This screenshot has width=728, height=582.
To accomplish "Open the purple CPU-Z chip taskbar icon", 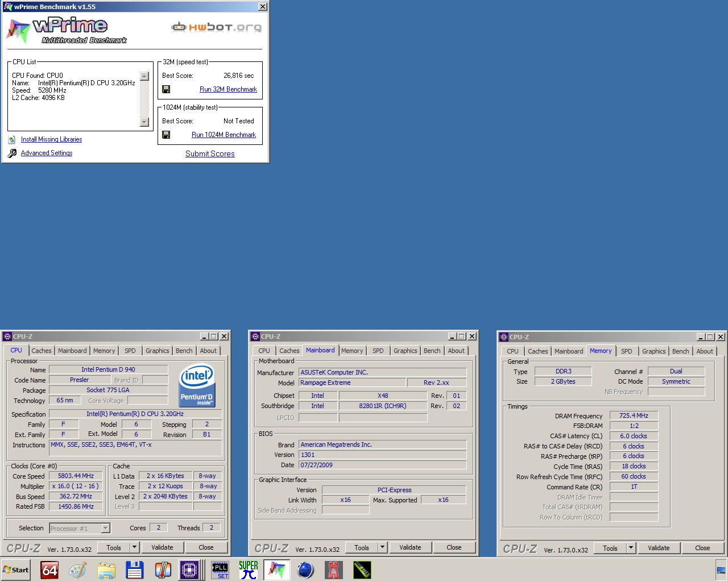I will point(189,570).
